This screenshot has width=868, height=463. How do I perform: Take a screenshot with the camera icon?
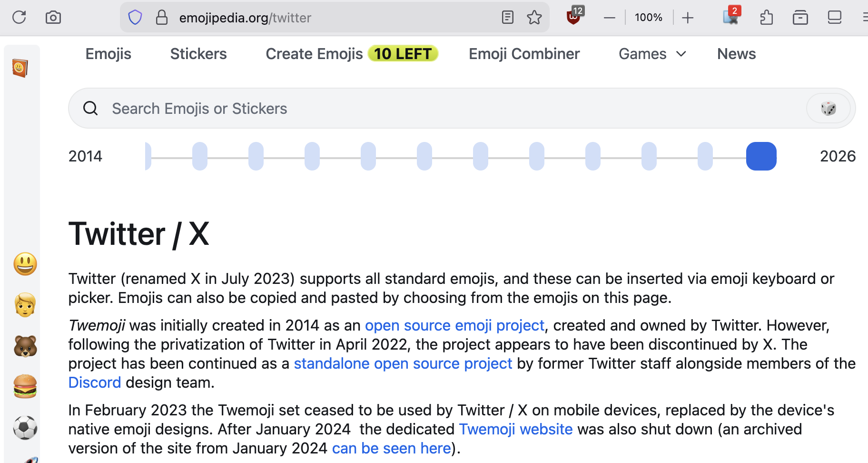point(53,18)
